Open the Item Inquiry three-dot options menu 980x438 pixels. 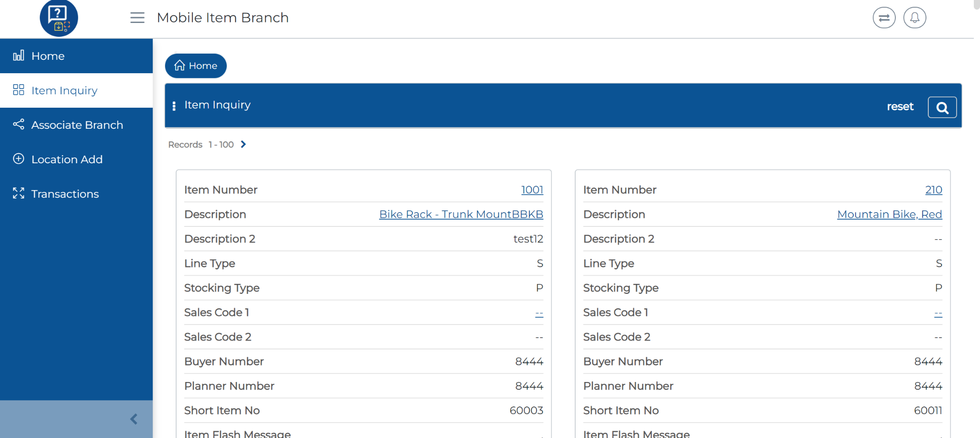(174, 106)
